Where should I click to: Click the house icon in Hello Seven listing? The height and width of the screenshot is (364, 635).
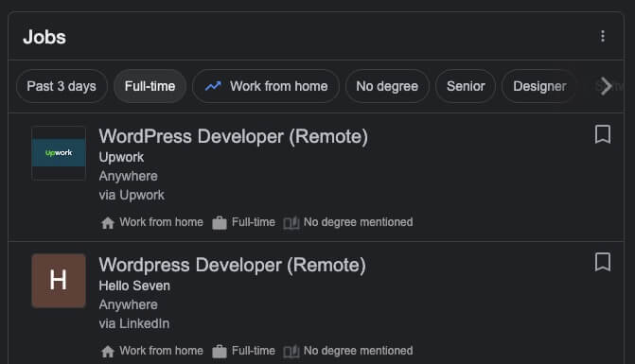108,352
